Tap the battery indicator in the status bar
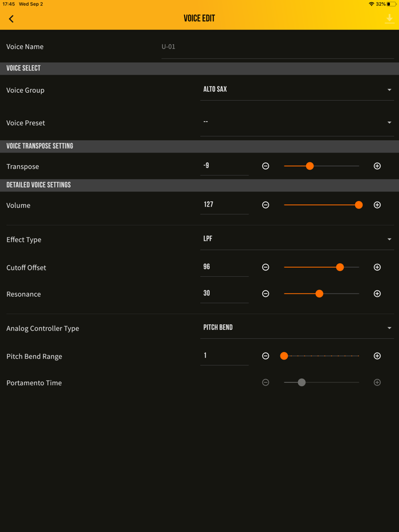This screenshot has width=399, height=532. [392, 3]
